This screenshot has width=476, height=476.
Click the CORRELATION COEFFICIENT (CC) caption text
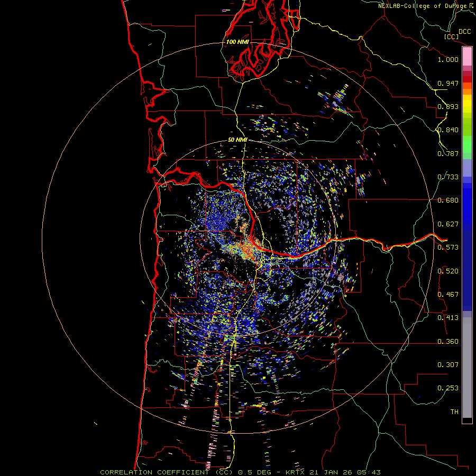(x=167, y=472)
